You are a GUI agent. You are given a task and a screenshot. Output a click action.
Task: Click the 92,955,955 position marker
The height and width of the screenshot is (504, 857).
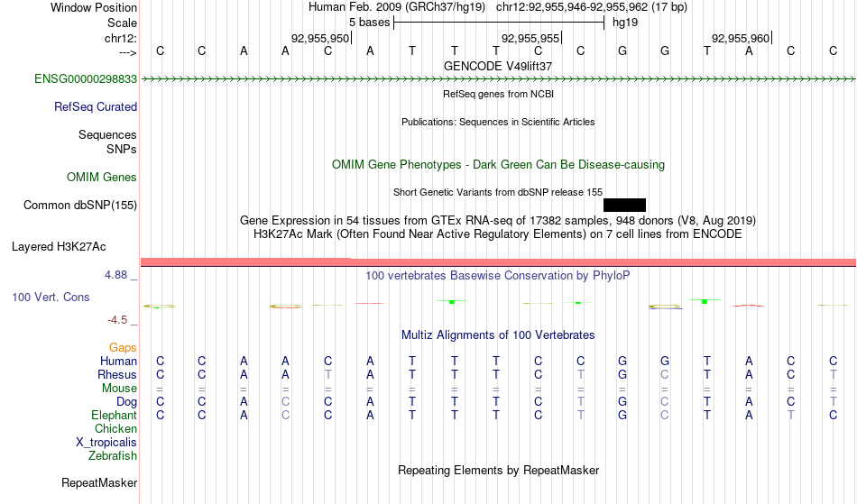(532, 38)
